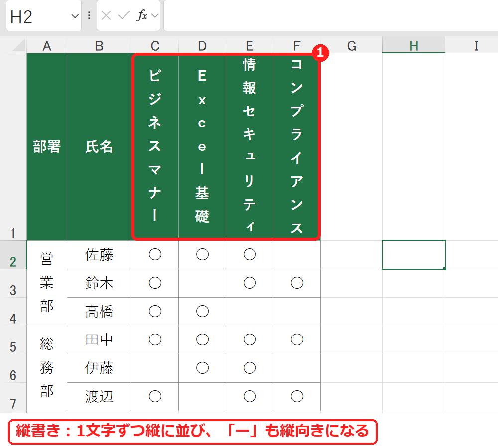Select row 4 header
Screen dimensions: 498x448
(x=13, y=312)
